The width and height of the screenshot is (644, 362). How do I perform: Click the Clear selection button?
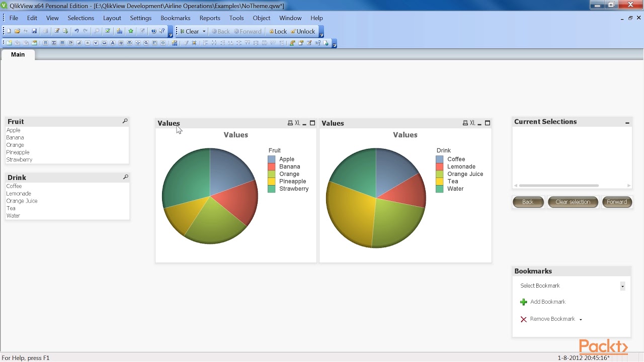tap(573, 202)
